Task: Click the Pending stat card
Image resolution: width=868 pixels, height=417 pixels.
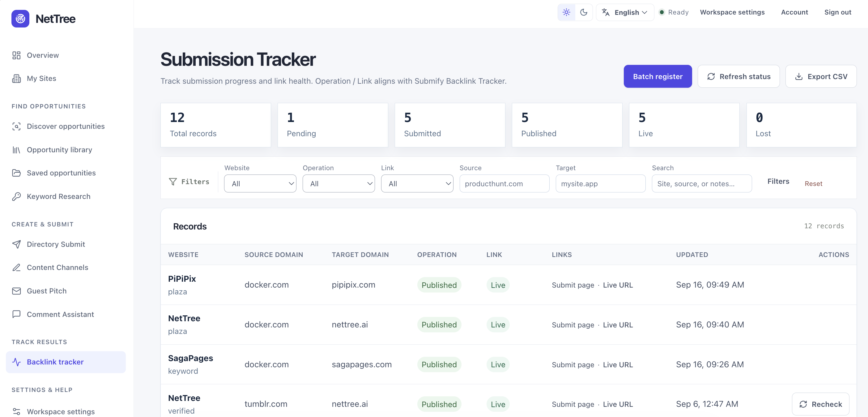Action: (333, 125)
